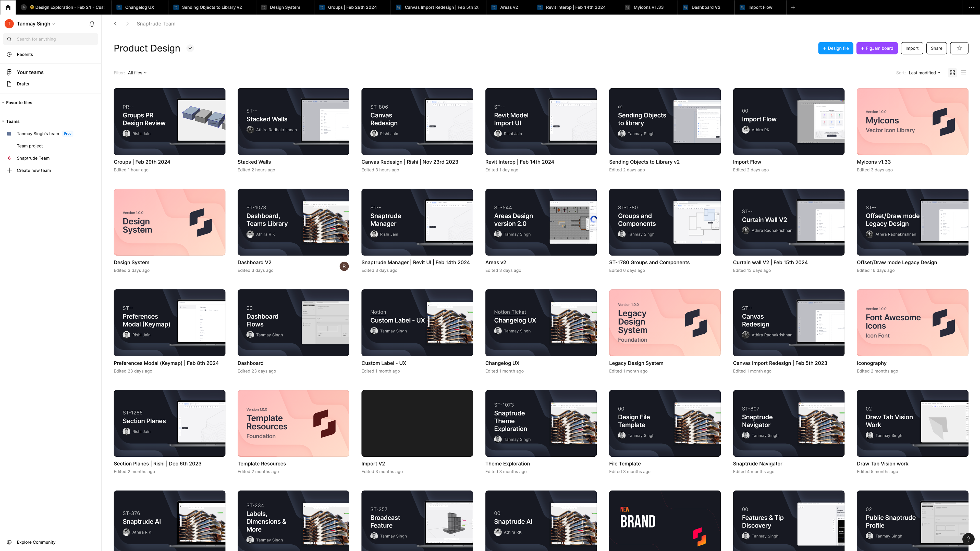Viewport: 980px width, 551px height.
Task: Click the Free plan badge
Action: coord(68,134)
